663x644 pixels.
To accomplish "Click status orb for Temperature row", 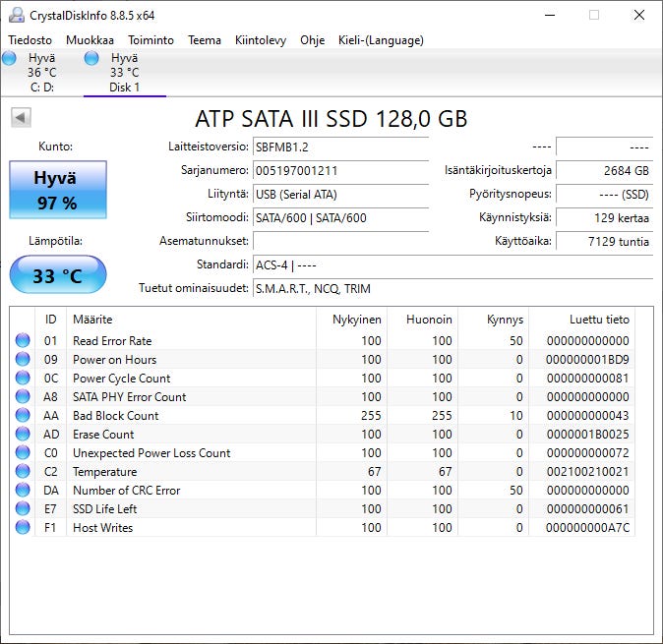I will 23,472.
